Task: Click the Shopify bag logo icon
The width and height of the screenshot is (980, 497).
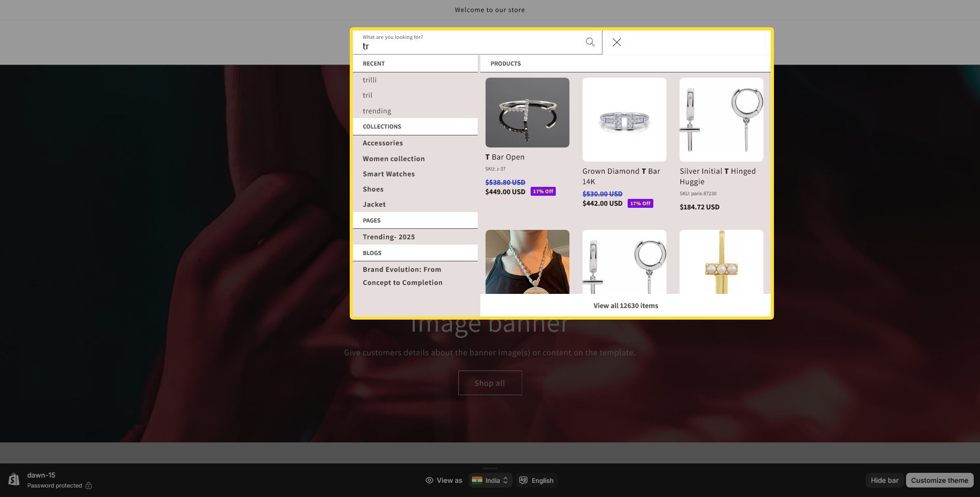Action: (14, 479)
